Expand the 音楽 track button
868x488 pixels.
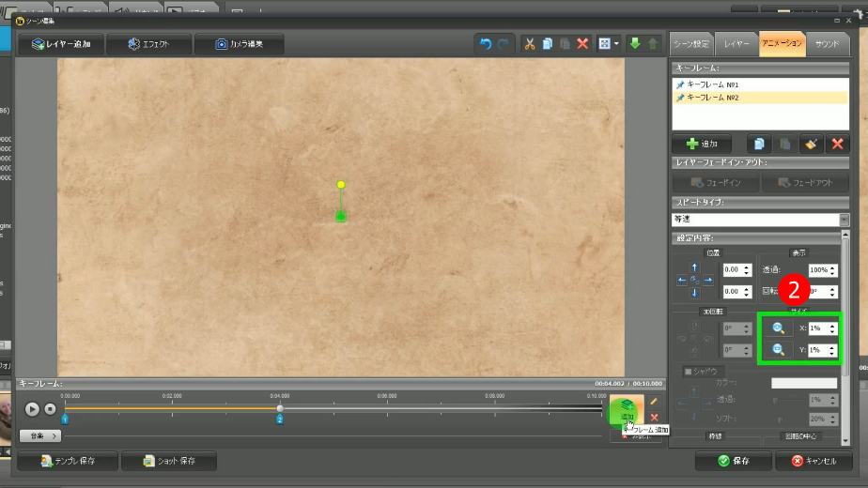tap(40, 435)
